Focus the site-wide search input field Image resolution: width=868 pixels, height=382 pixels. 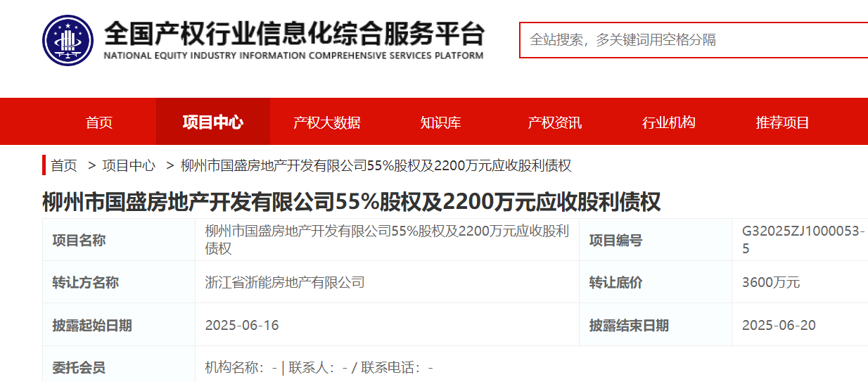694,40
